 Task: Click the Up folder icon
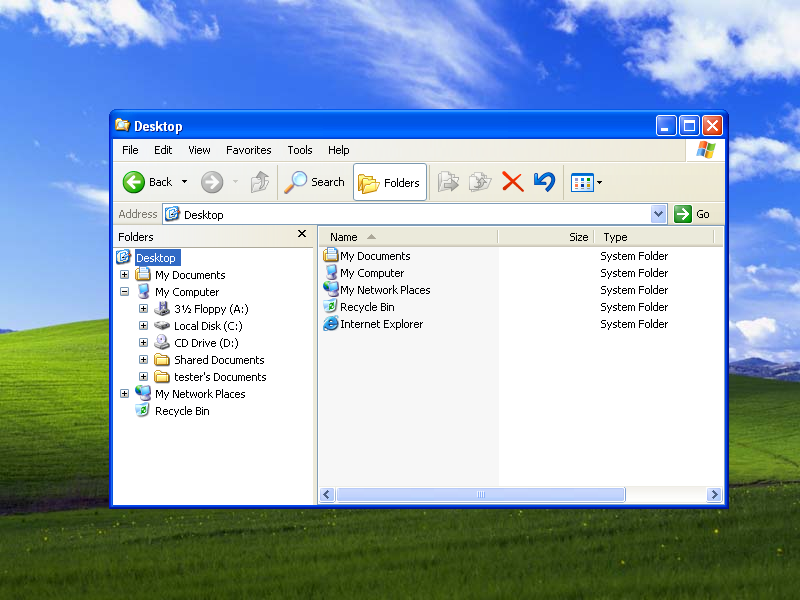point(260,182)
